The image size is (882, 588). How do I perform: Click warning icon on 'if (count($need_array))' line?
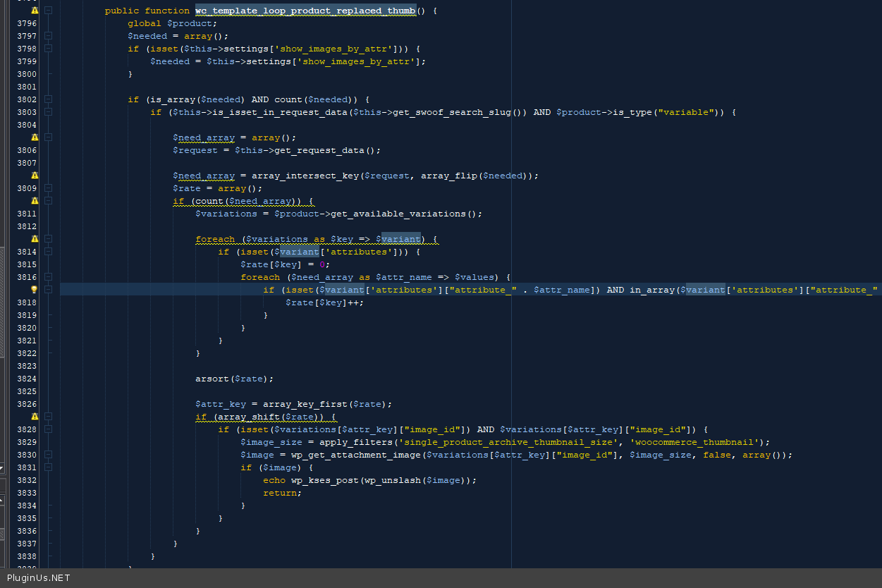[x=35, y=201]
